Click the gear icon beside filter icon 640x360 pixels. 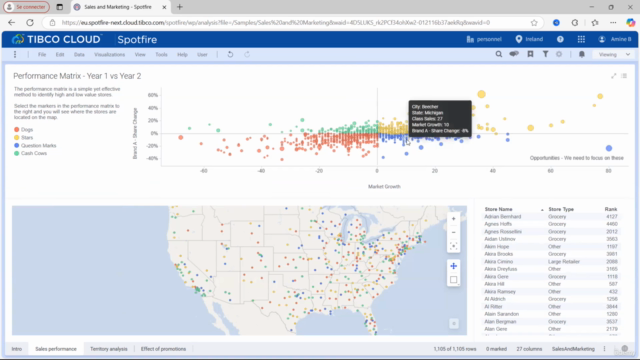click(x=559, y=54)
